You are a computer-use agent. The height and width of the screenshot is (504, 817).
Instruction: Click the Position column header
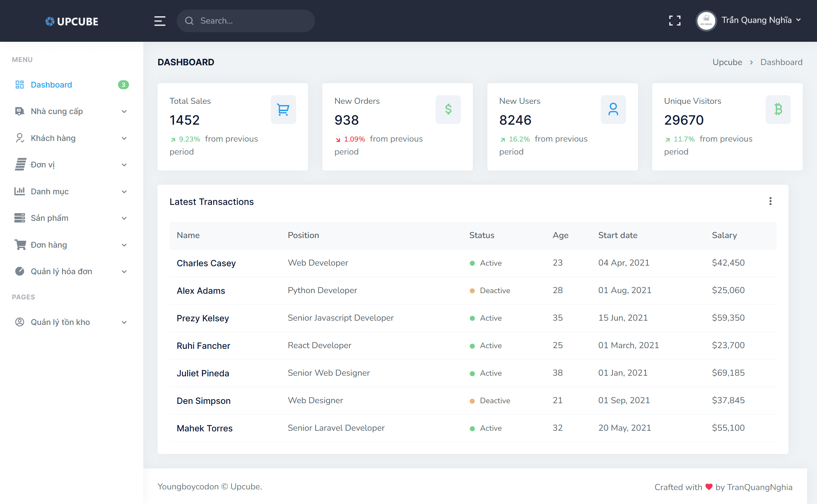coord(303,235)
